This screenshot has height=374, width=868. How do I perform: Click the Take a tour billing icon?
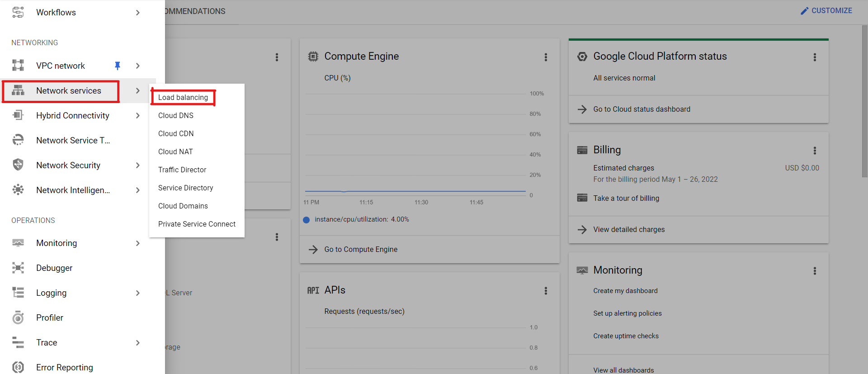tap(582, 198)
